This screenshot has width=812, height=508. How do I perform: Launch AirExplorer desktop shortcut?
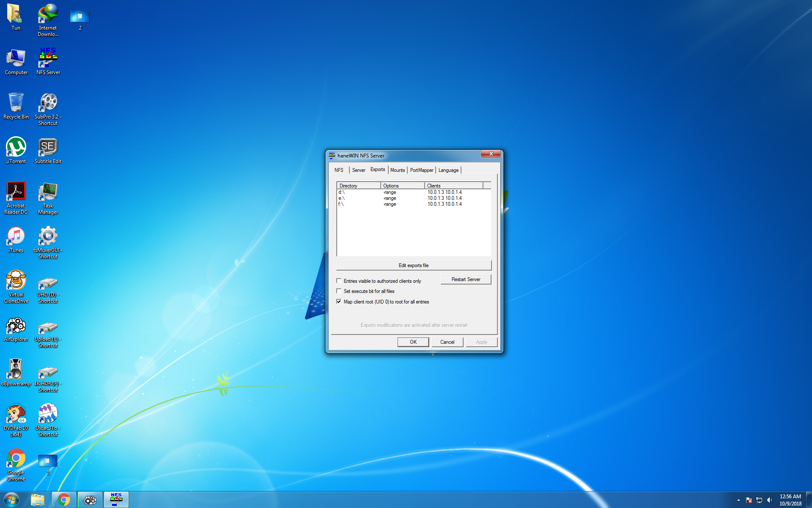16,329
